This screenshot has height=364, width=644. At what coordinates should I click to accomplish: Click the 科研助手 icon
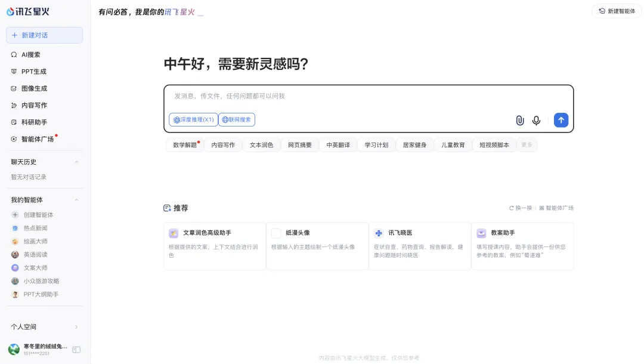(14, 122)
